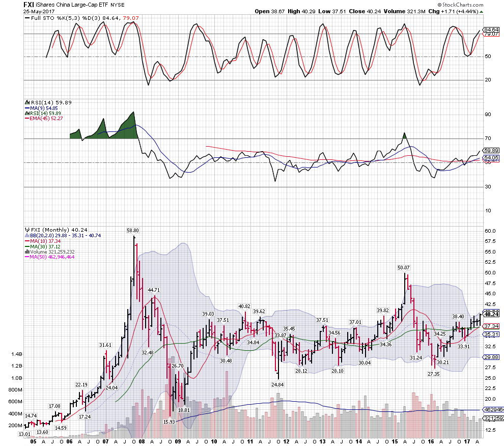Click the MA(50) volume average legend
The image size is (504, 446).
click(53, 257)
